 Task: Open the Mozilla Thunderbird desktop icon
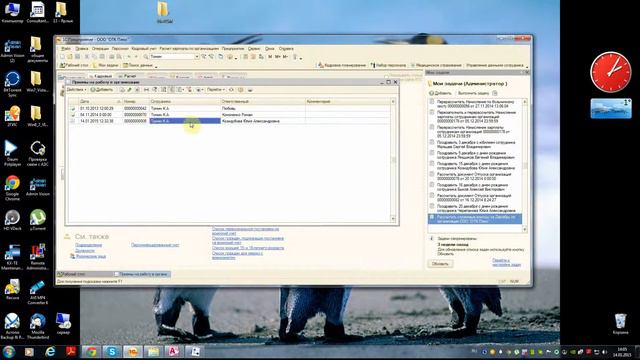click(38, 326)
